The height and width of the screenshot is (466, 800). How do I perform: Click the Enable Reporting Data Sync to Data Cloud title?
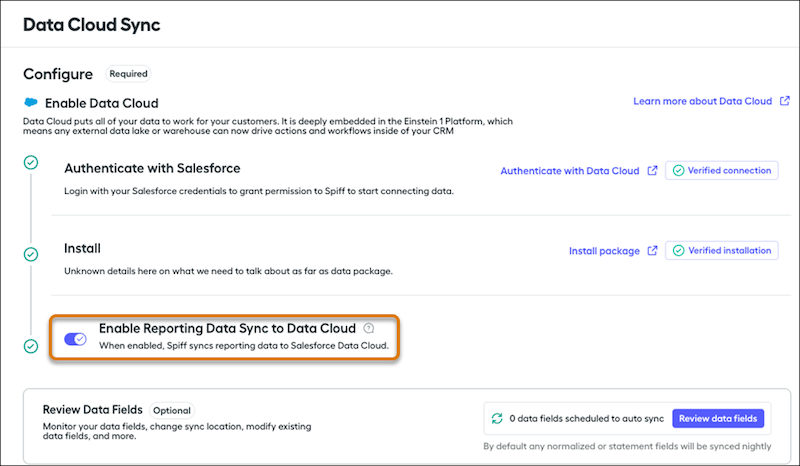click(227, 328)
